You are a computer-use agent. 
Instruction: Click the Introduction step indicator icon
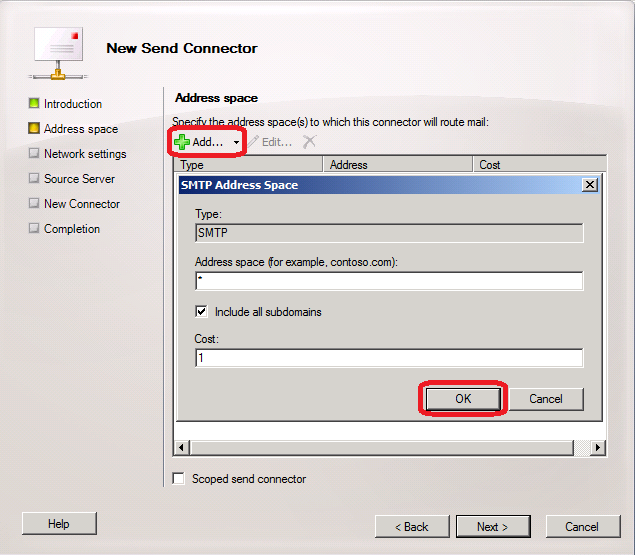tap(34, 104)
